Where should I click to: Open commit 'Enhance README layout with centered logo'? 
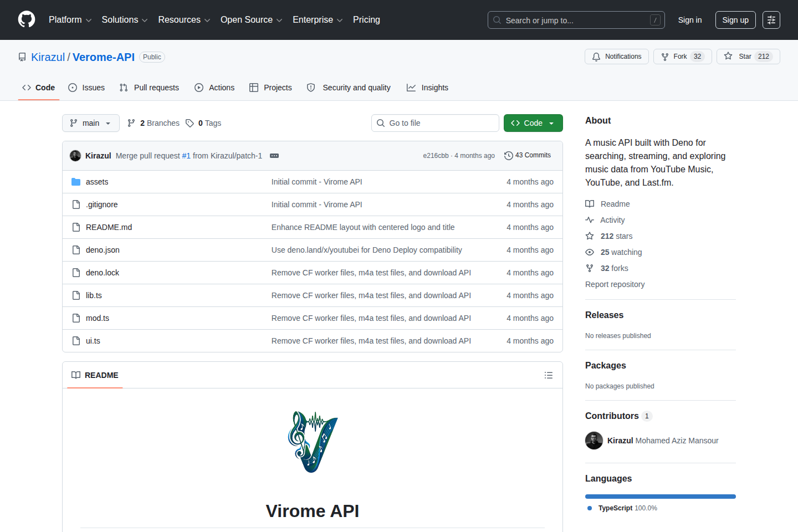click(363, 227)
